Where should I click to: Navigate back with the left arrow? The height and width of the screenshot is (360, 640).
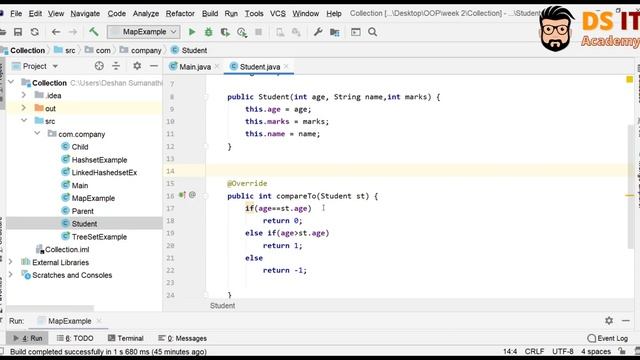56,32
